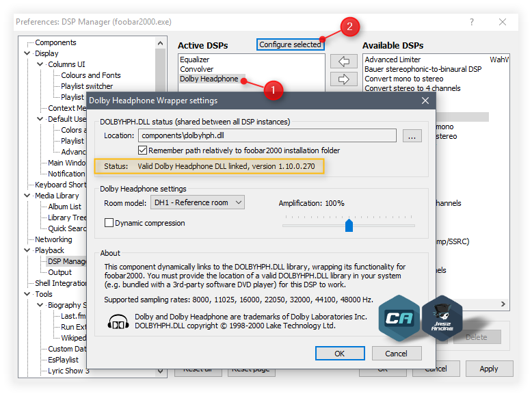This screenshot has height=396, width=532.
Task: Open Networking tree item
Action: tap(53, 239)
